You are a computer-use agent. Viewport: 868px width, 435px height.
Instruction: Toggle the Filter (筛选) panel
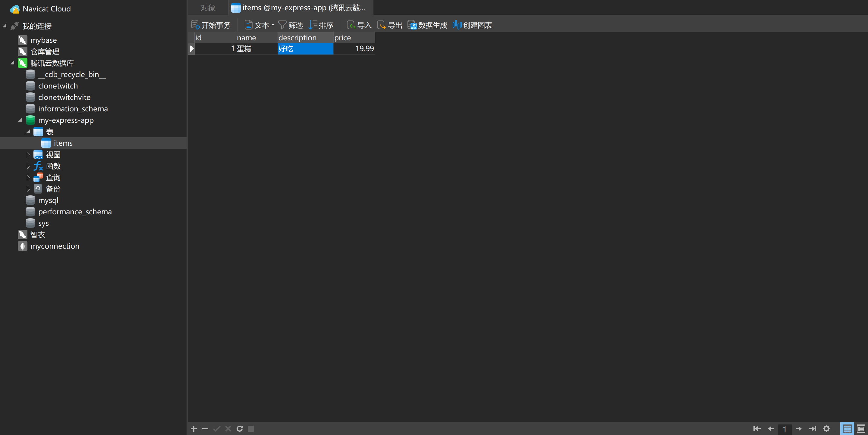click(291, 25)
